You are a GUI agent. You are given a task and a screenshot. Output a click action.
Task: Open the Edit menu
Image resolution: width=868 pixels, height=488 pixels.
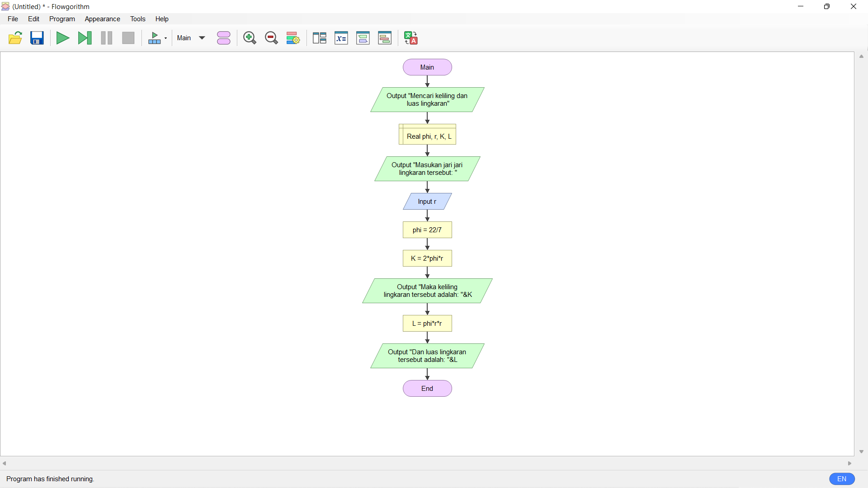click(x=34, y=19)
